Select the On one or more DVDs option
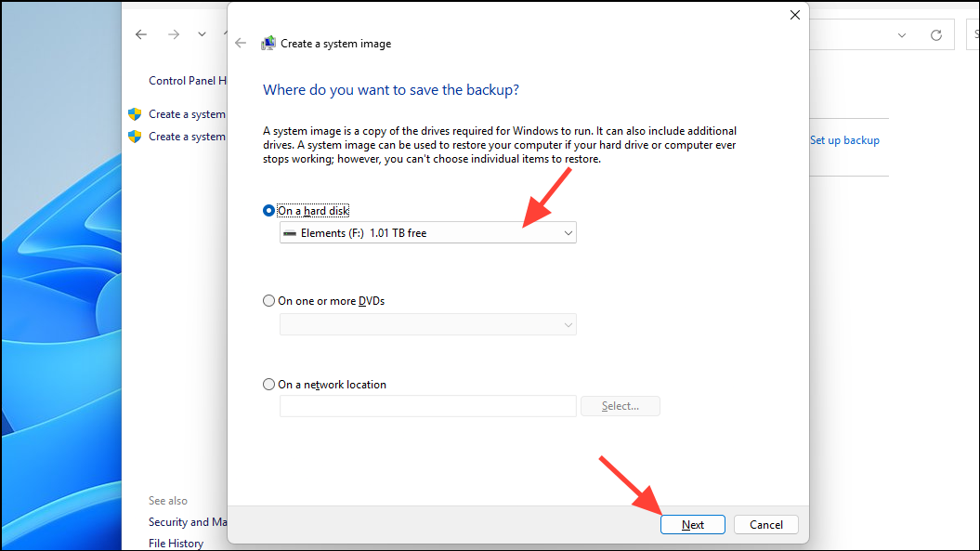This screenshot has height=551, width=980. 268,300
